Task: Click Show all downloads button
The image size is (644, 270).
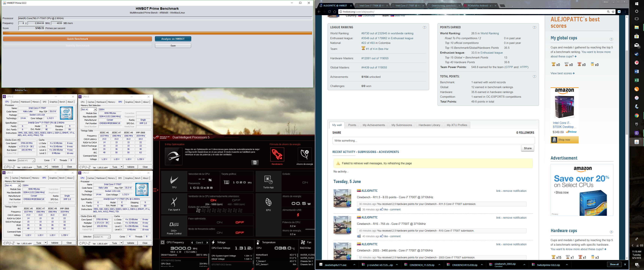Action: coord(614,265)
